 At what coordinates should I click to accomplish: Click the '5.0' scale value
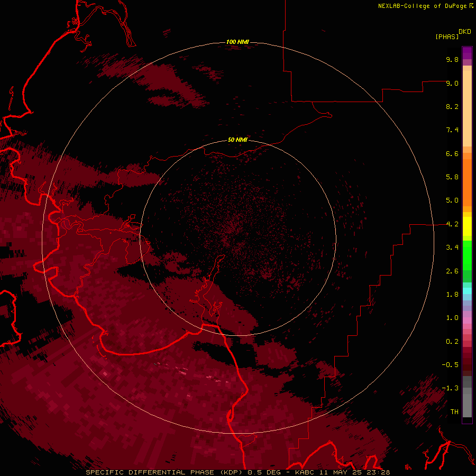pos(452,200)
